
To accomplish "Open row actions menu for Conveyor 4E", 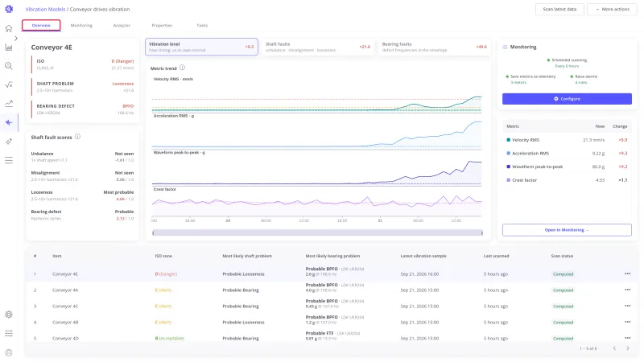I will 627,274.
